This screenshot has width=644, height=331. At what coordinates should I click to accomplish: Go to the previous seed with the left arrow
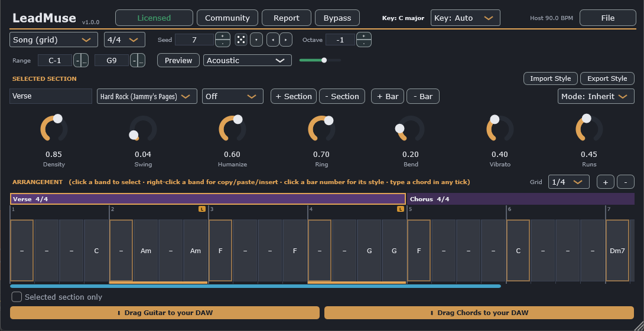click(273, 40)
